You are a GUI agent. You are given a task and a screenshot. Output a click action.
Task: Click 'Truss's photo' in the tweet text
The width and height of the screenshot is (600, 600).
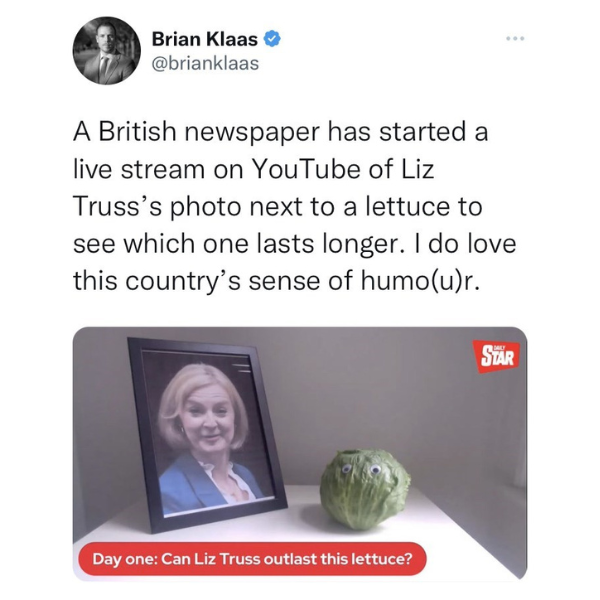coord(157,207)
